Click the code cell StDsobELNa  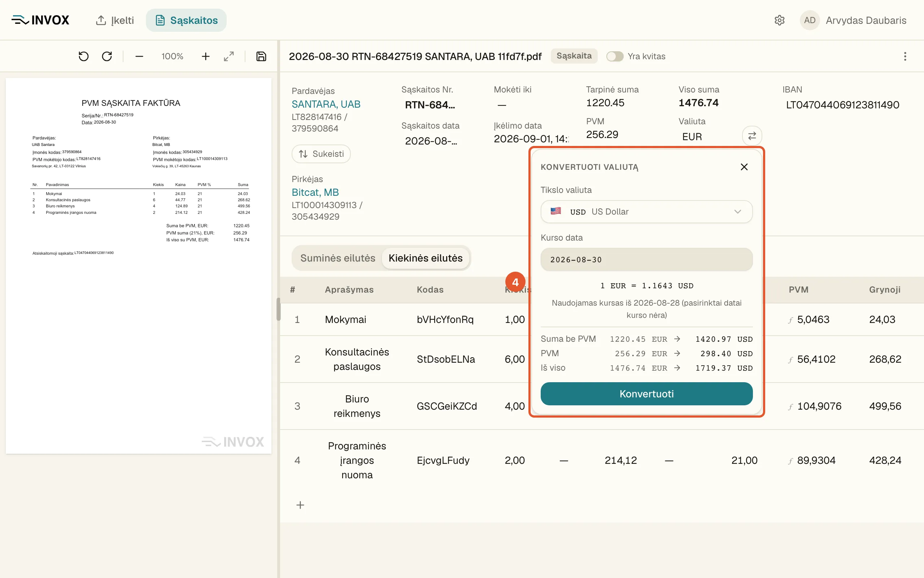point(446,359)
